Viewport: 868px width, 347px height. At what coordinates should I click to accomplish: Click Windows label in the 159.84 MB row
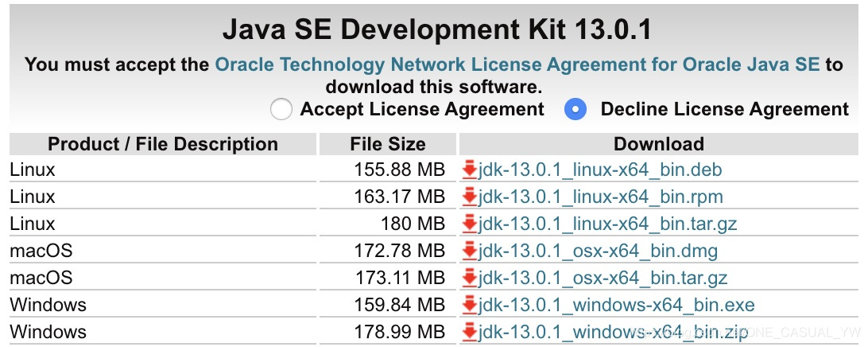[48, 305]
